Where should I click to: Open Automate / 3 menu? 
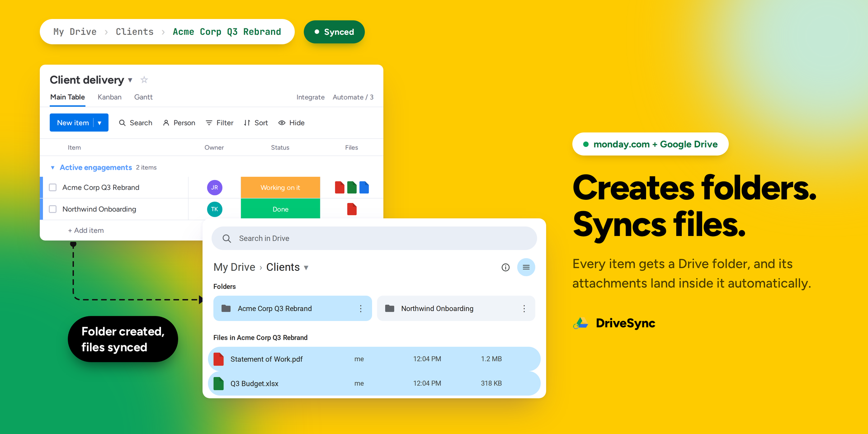pos(353,97)
